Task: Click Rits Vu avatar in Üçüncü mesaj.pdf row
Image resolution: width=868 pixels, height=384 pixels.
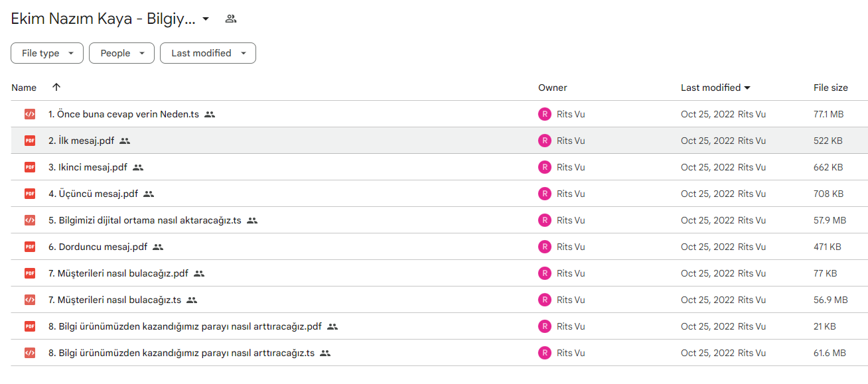Action: click(545, 194)
